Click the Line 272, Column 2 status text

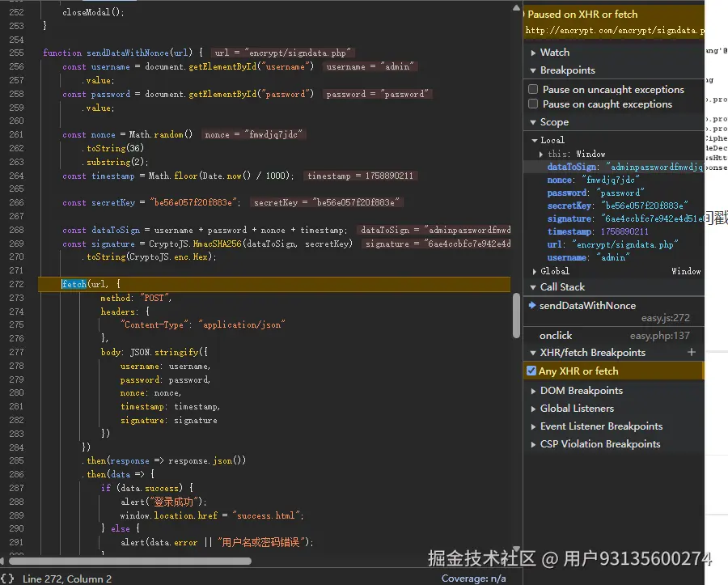click(x=67, y=579)
